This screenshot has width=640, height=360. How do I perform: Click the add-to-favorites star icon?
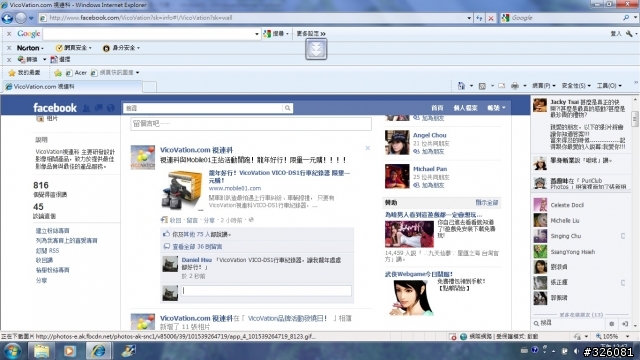pos(58,73)
